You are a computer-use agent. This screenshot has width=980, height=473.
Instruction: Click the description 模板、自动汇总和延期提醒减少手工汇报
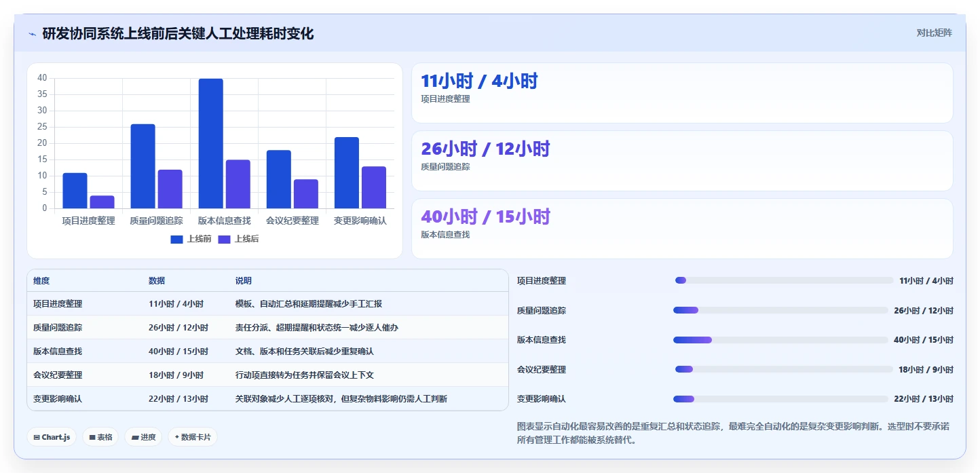(309, 304)
